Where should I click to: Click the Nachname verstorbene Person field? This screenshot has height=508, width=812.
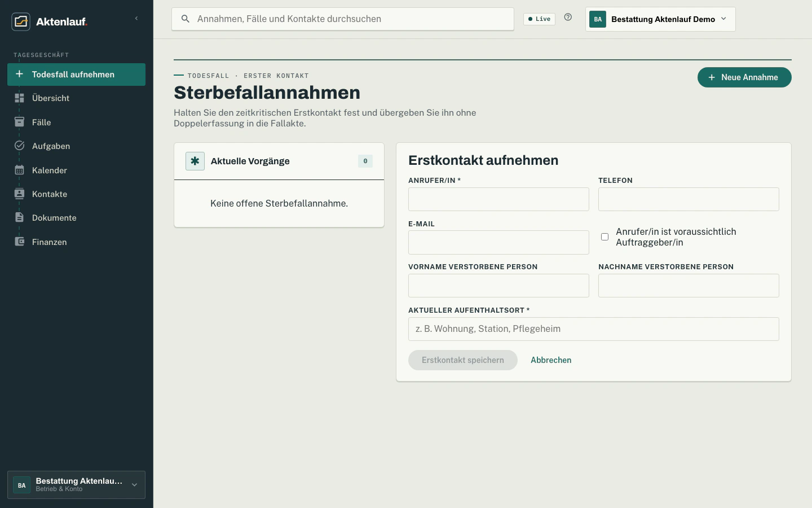click(689, 286)
